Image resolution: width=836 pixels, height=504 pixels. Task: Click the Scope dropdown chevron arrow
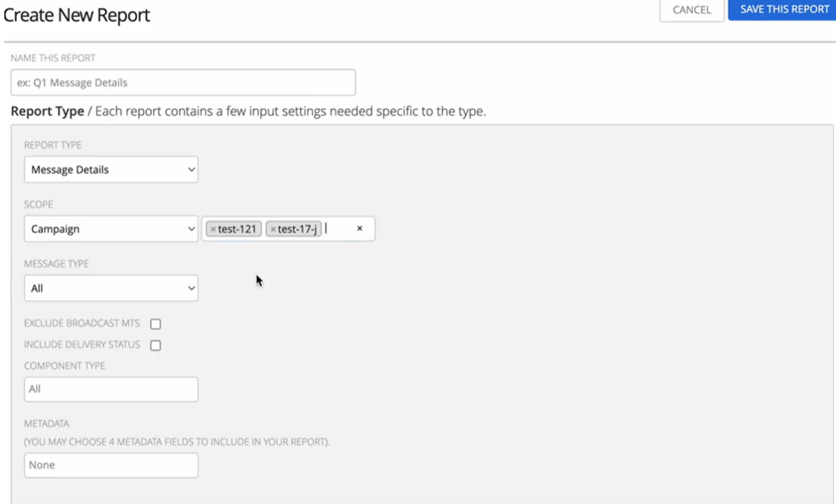[x=190, y=229]
